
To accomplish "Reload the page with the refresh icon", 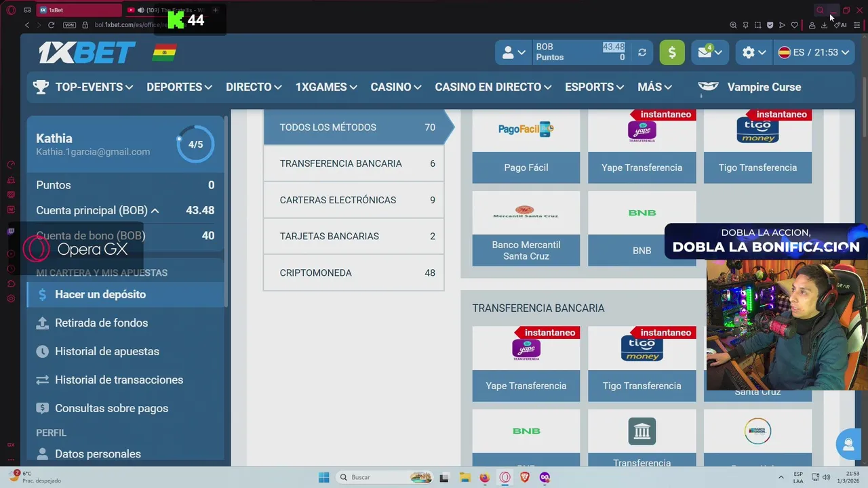I will (x=51, y=25).
